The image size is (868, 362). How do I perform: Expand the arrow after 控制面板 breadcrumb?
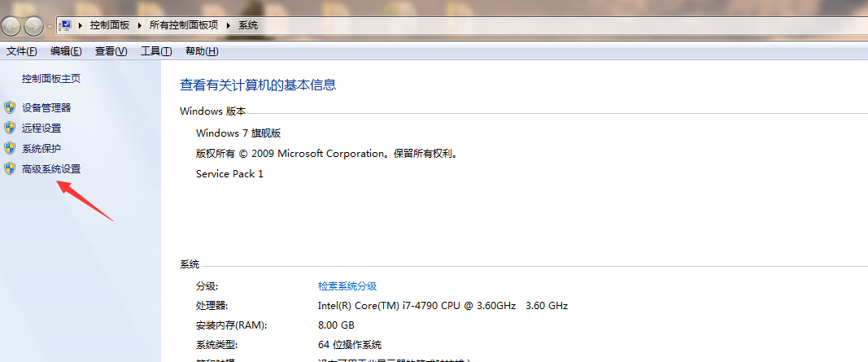tap(139, 25)
